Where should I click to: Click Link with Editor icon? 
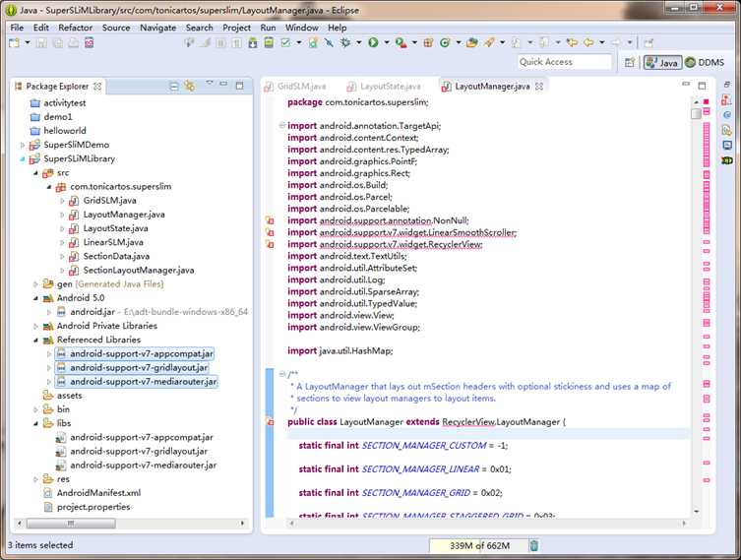(x=190, y=87)
